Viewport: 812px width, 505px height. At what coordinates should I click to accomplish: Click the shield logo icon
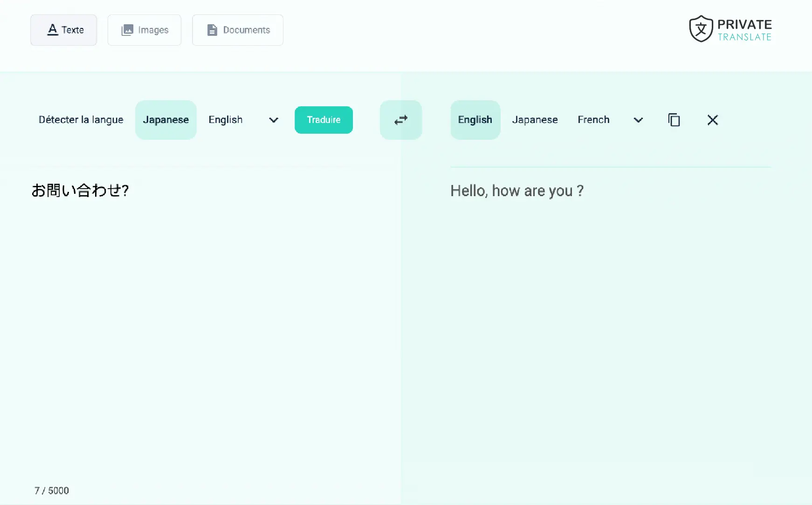coord(701,29)
